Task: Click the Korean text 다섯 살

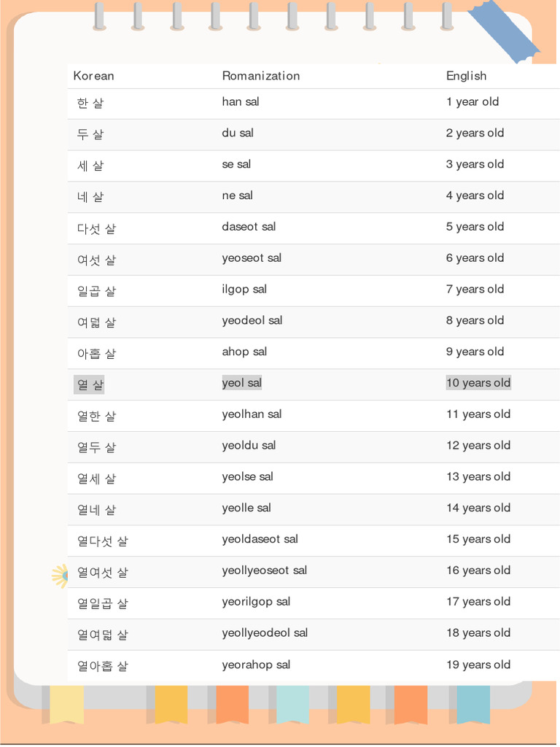Action: (x=96, y=228)
